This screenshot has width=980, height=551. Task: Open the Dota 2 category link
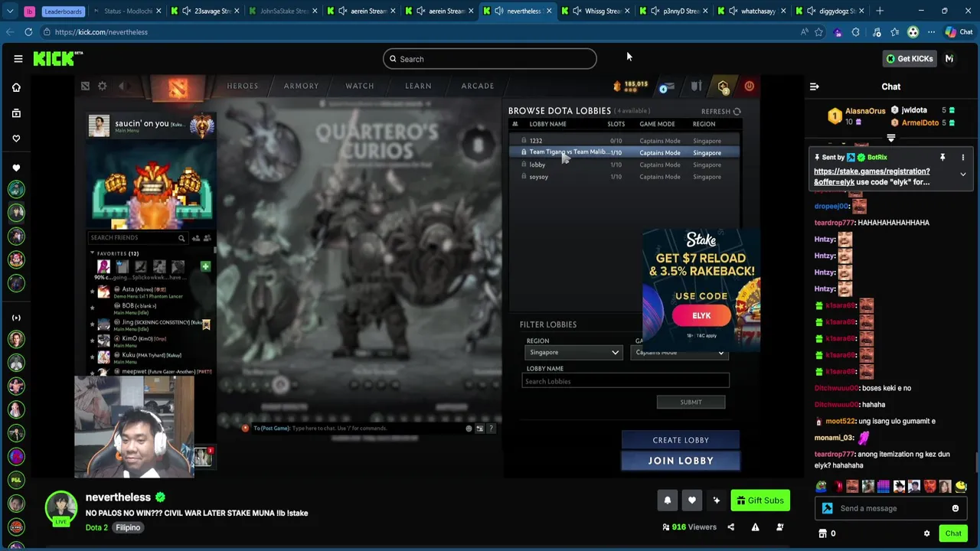tap(96, 527)
